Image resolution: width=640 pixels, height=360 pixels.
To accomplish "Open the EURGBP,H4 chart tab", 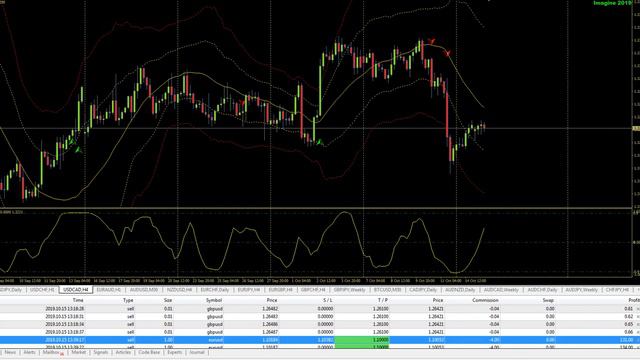I will click(x=280, y=290).
